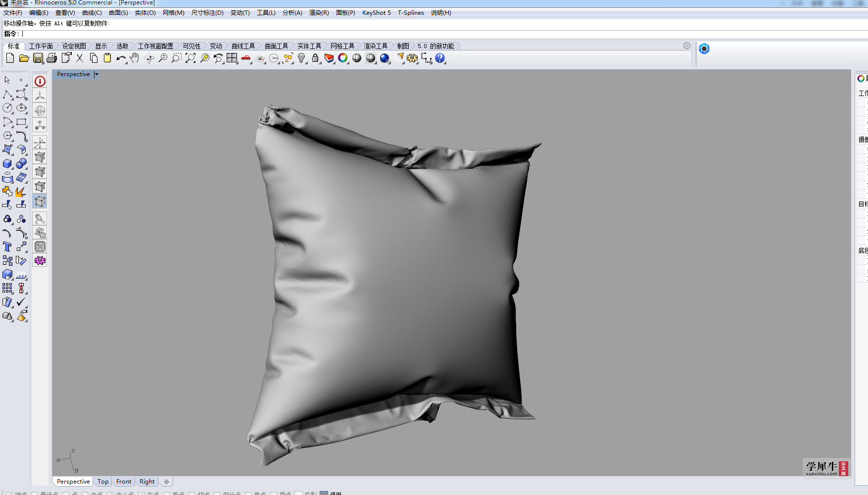868x495 pixels.
Task: Click the green checkmark icon in sidebar
Action: coord(21,302)
